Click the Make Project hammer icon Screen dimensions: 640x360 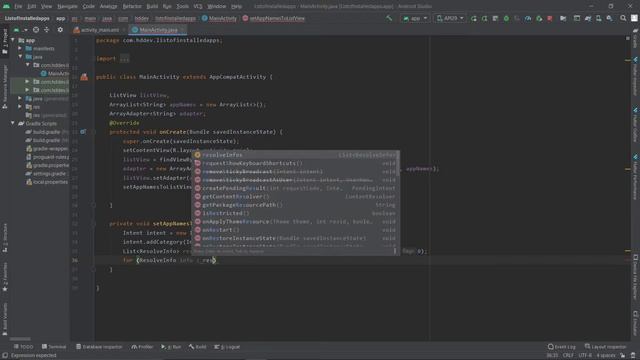pos(389,18)
